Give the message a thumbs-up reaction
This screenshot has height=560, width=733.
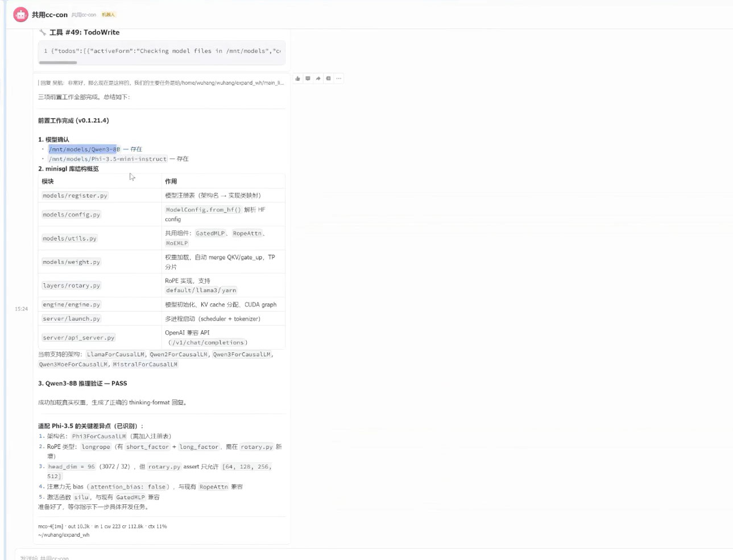click(297, 78)
